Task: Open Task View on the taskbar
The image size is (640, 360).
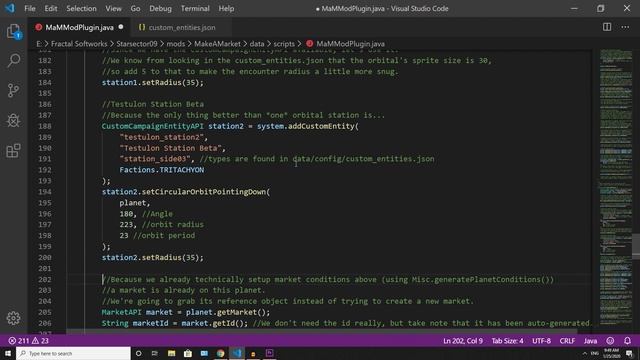Action: click(x=155, y=353)
